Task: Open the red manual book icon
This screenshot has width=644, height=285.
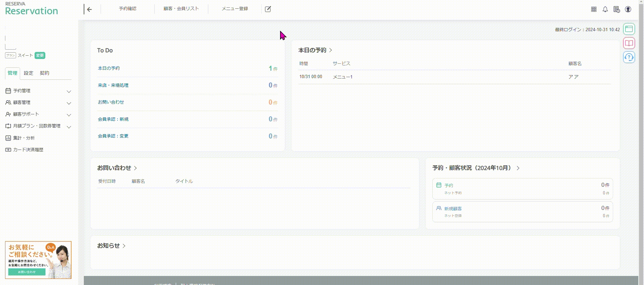Action: pos(629,43)
